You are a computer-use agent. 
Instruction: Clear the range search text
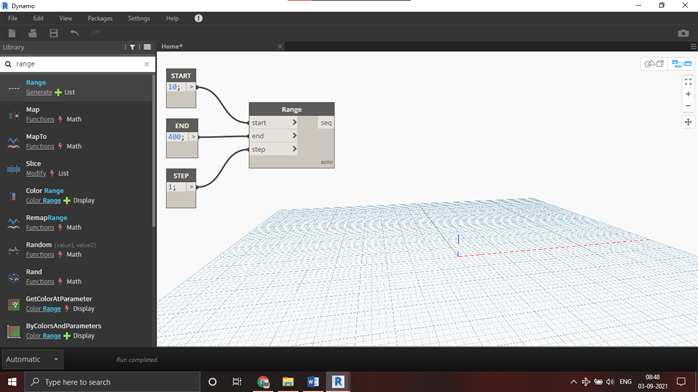[147, 64]
